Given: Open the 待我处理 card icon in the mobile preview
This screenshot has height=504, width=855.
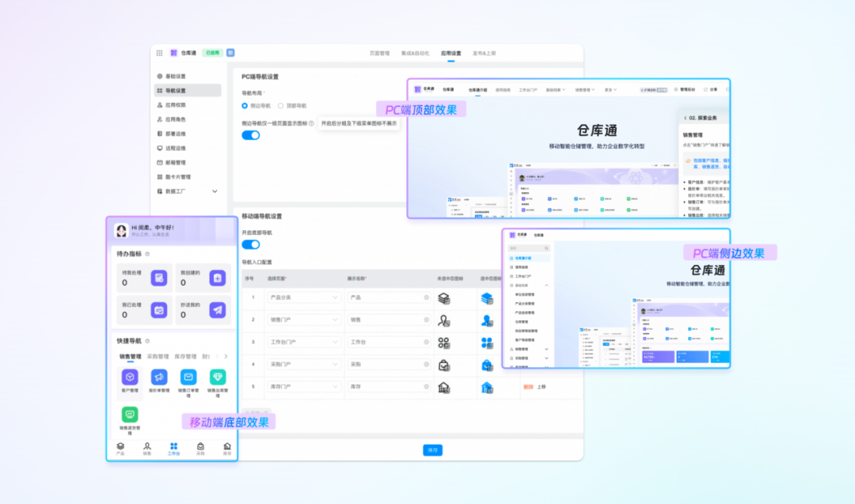Looking at the screenshot, I should tap(158, 278).
